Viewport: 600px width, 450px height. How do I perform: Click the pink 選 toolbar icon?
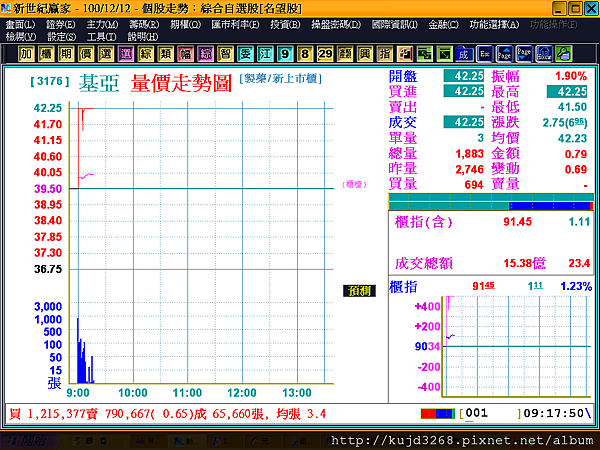point(126,54)
